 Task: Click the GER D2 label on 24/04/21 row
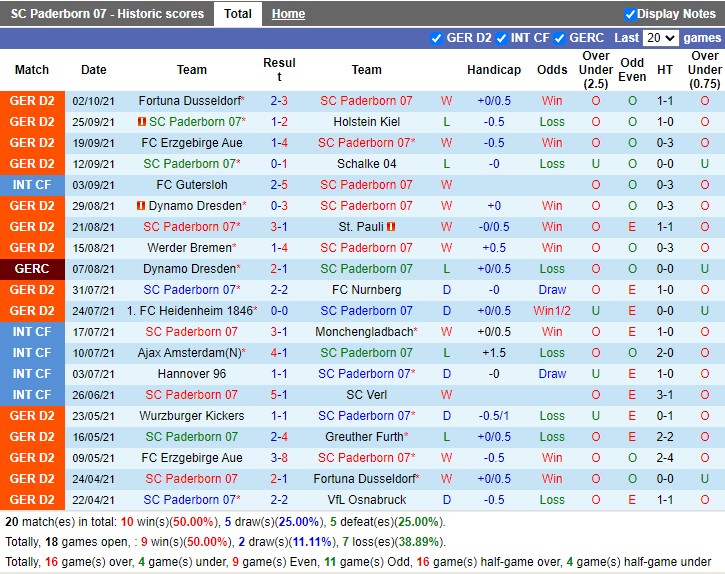[x=32, y=479]
